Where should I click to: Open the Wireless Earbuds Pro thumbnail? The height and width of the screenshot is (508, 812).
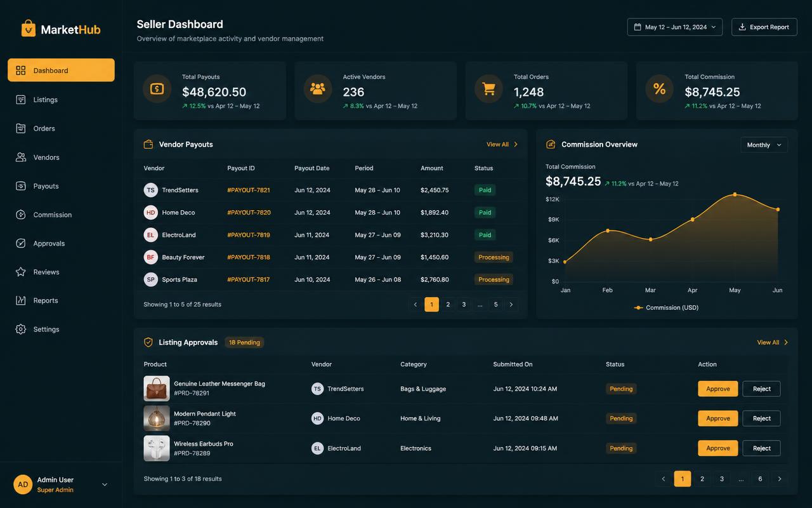coord(157,448)
